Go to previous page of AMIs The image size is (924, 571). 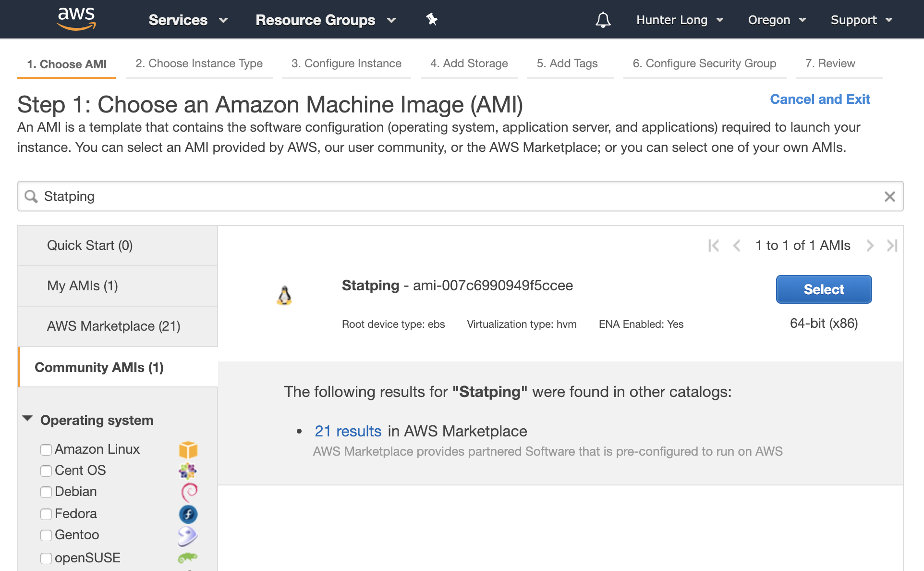coord(736,246)
